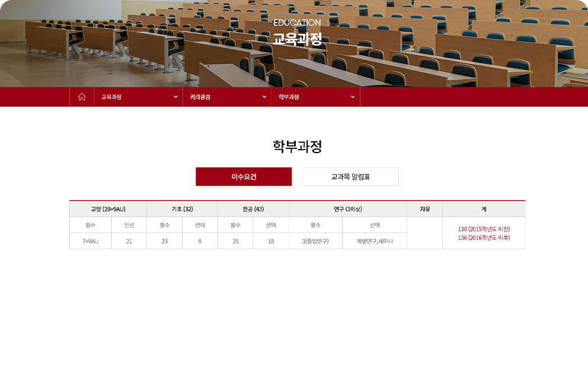Click the EDUCATION banner title text

[x=297, y=23]
